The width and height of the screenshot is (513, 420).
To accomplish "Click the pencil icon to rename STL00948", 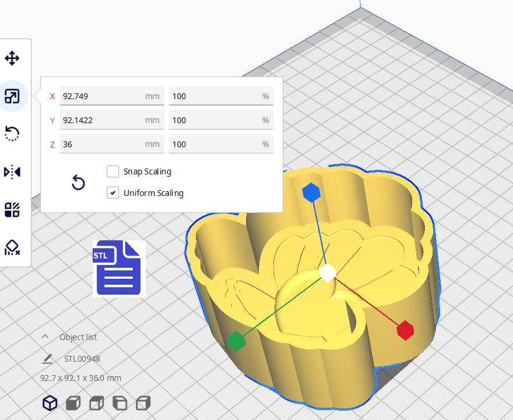I will [47, 359].
